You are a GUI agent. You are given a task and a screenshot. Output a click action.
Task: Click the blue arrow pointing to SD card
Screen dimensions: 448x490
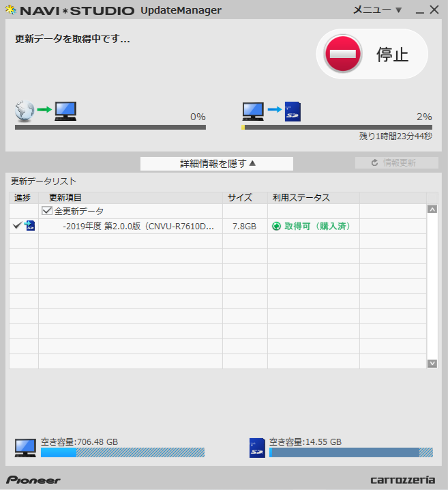(275, 109)
